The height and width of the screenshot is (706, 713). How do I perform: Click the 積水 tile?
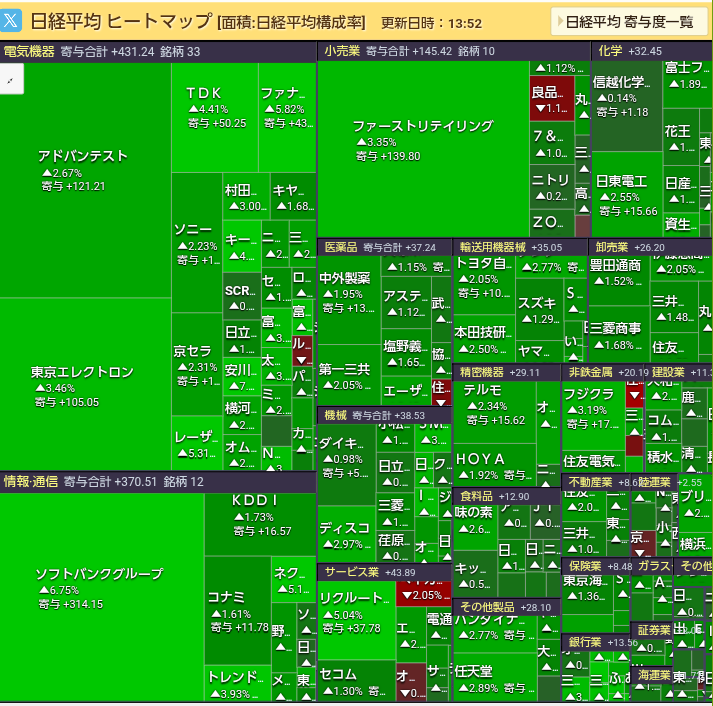click(x=662, y=459)
